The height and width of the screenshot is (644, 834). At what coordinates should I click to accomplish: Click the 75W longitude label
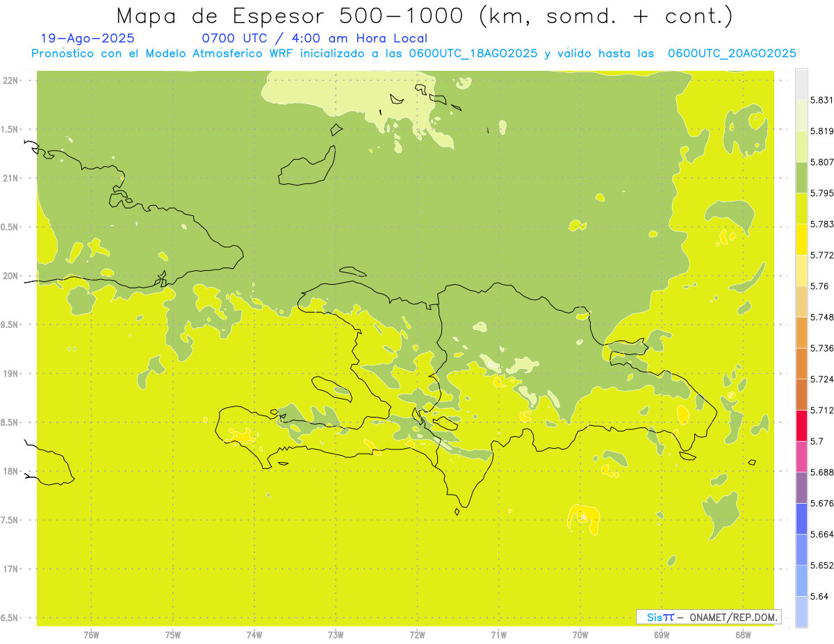point(173,635)
